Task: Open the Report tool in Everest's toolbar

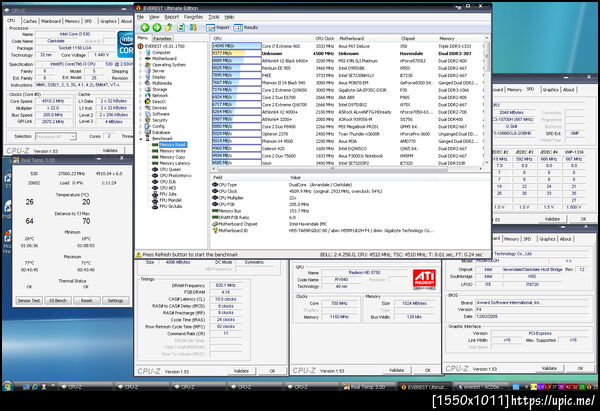Action: tap(218, 28)
